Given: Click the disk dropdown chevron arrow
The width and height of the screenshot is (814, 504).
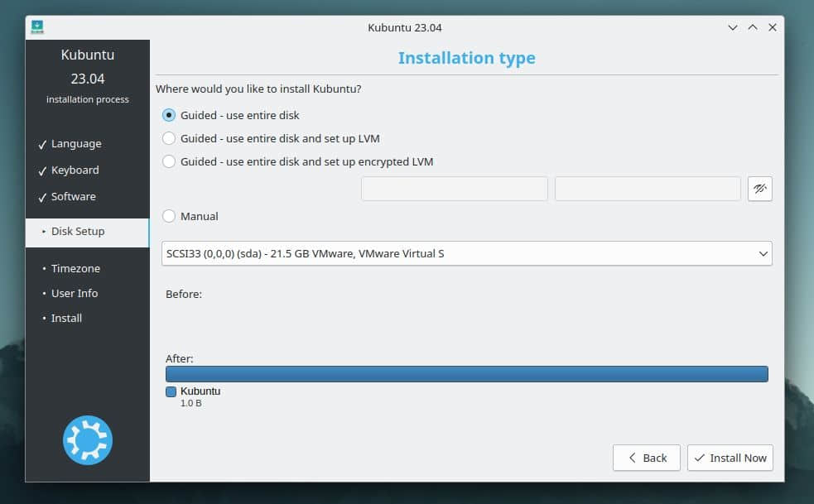Looking at the screenshot, I should tap(763, 254).
